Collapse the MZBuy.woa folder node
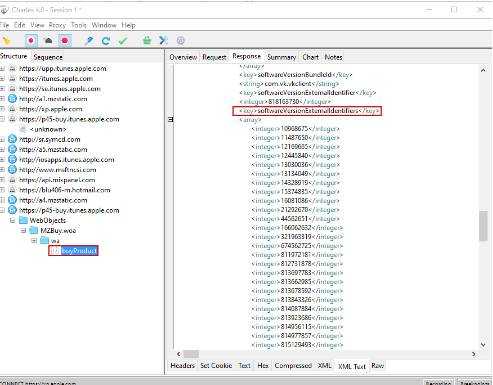 click(23, 231)
